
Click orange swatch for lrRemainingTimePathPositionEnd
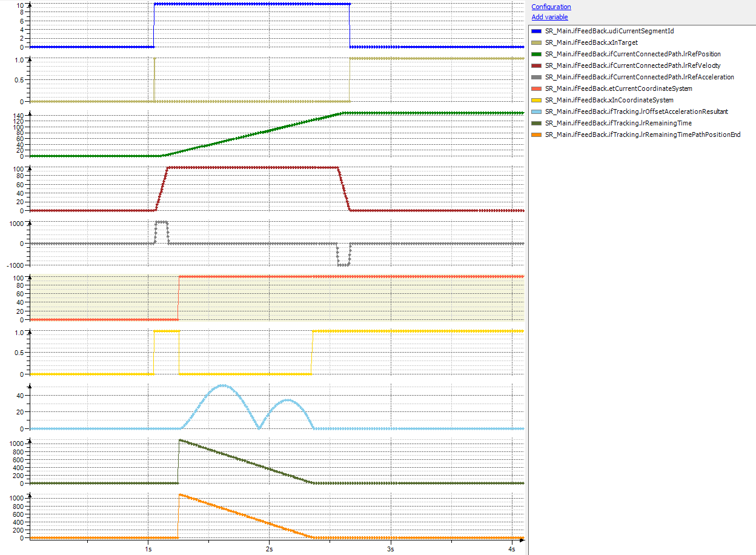click(x=536, y=135)
